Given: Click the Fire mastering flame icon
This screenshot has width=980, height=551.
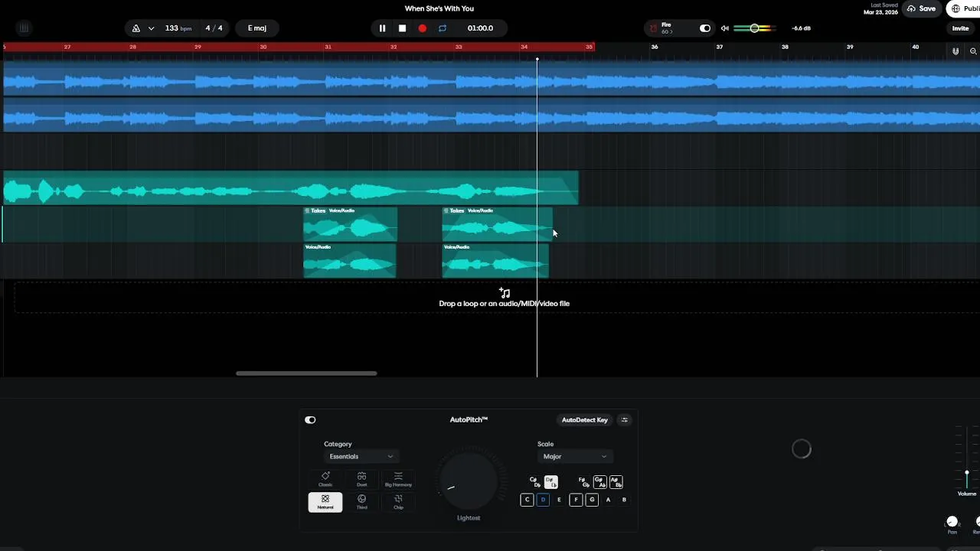Looking at the screenshot, I should (653, 28).
